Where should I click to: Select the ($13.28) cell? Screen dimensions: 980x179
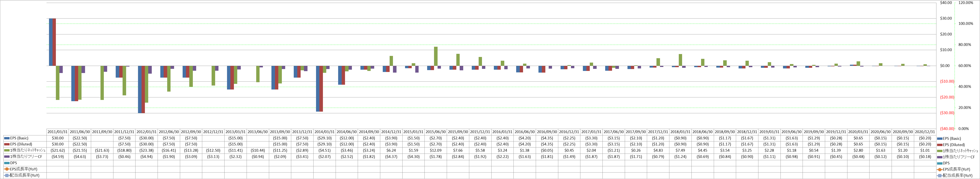pyautogui.click(x=191, y=150)
